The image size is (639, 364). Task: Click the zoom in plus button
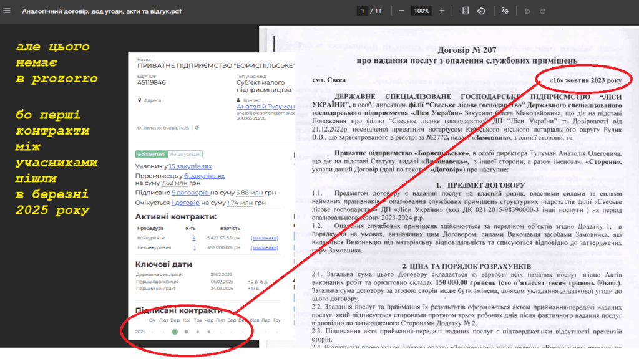442,11
